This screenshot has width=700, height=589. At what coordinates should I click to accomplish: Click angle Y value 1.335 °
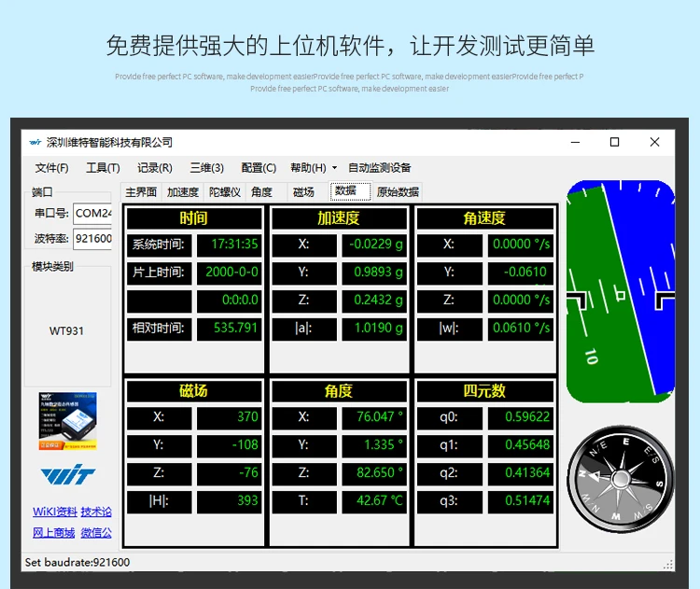click(374, 444)
